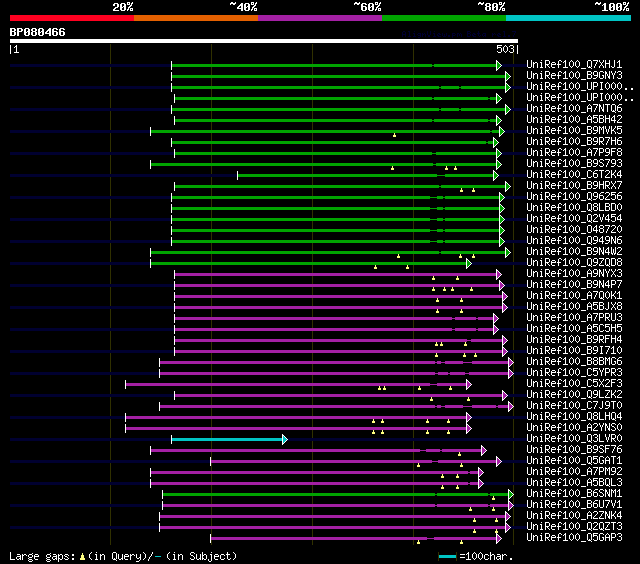This screenshot has width=640, height=564.
Task: Select the UniRef100_B9SF76 label
Action: point(574,450)
